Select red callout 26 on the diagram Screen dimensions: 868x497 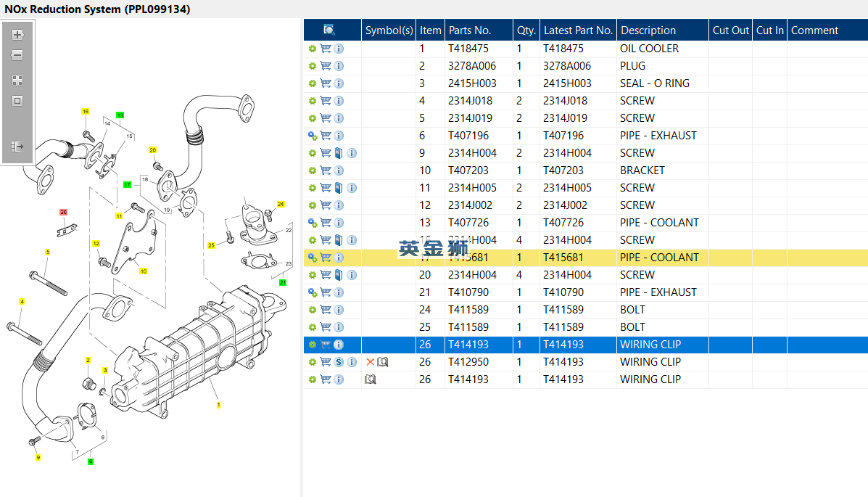click(x=64, y=212)
